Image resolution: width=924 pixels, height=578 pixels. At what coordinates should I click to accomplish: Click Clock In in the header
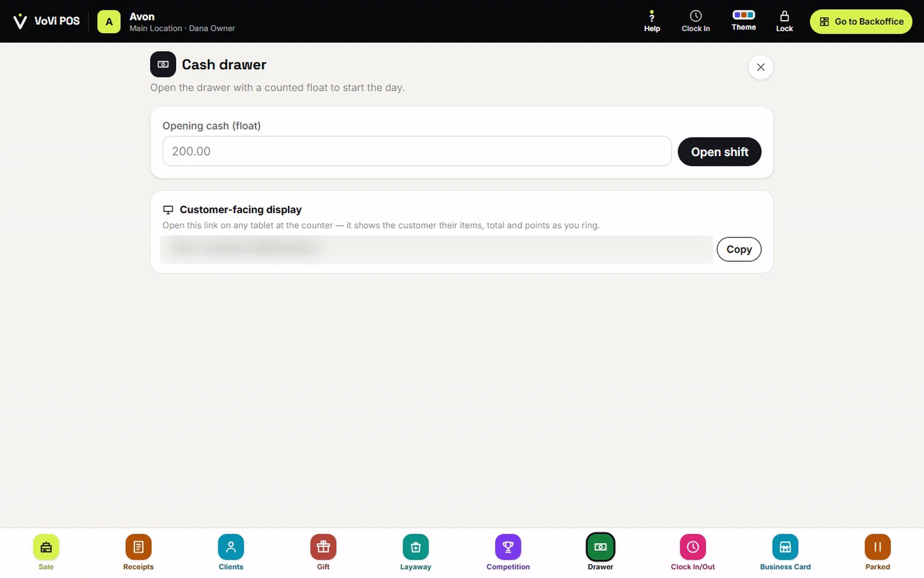point(696,21)
